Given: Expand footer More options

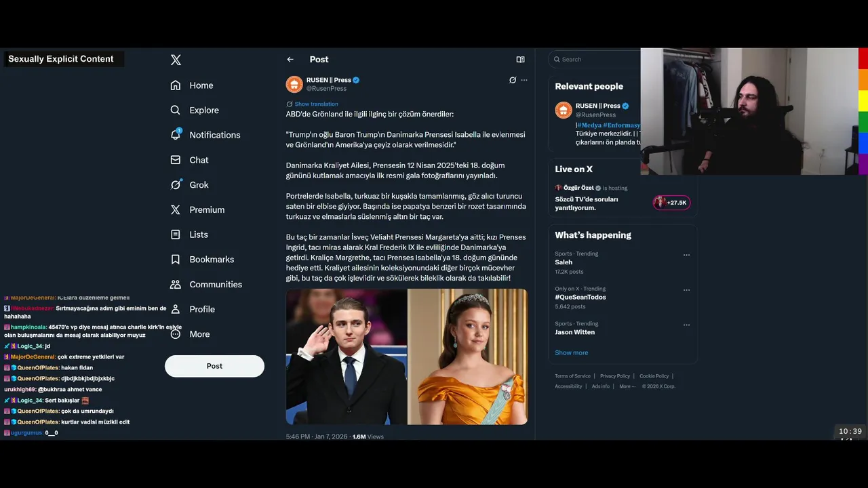Looking at the screenshot, I should [x=627, y=386].
